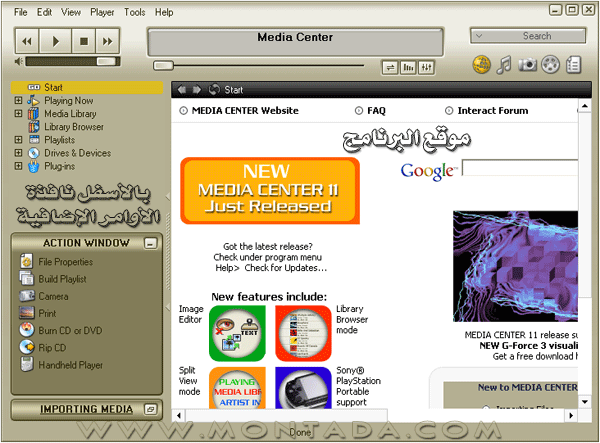Viewport: 600px width, 443px height.
Task: Switch to the camera images mode icon
Action: (527, 64)
